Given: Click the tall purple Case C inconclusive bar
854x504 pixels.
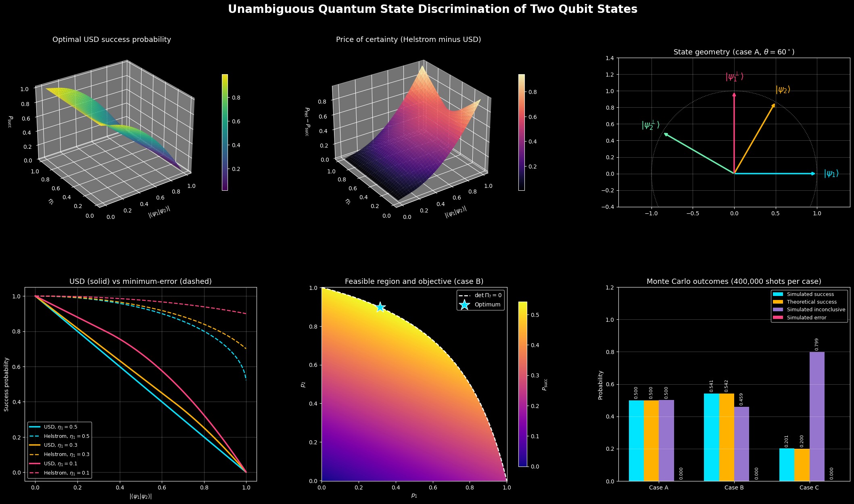Looking at the screenshot, I should [817, 417].
